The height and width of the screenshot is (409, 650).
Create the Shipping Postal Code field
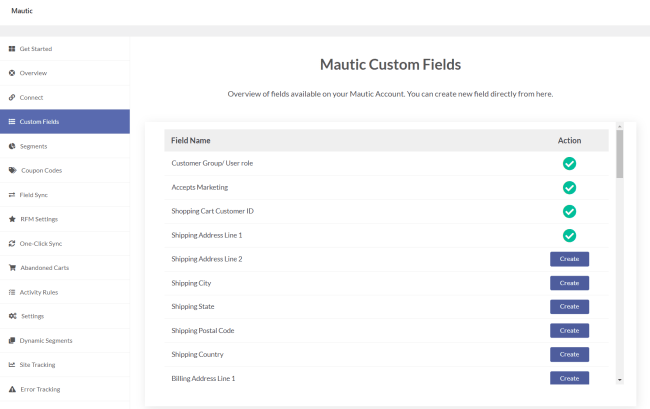click(569, 330)
